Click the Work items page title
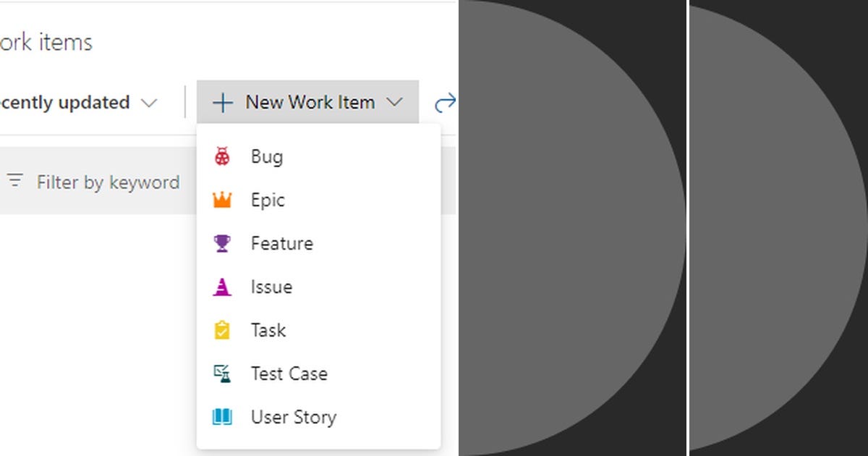Screen dimensions: 868x456 pos(46,42)
